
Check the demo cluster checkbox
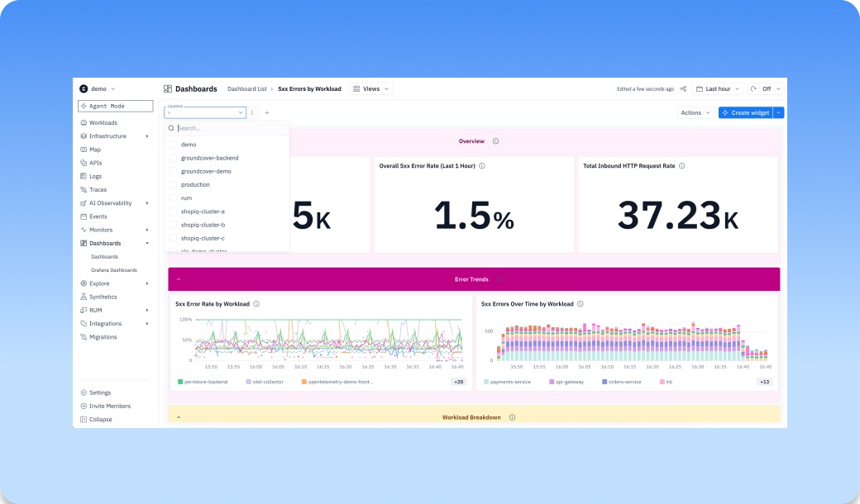pos(173,145)
